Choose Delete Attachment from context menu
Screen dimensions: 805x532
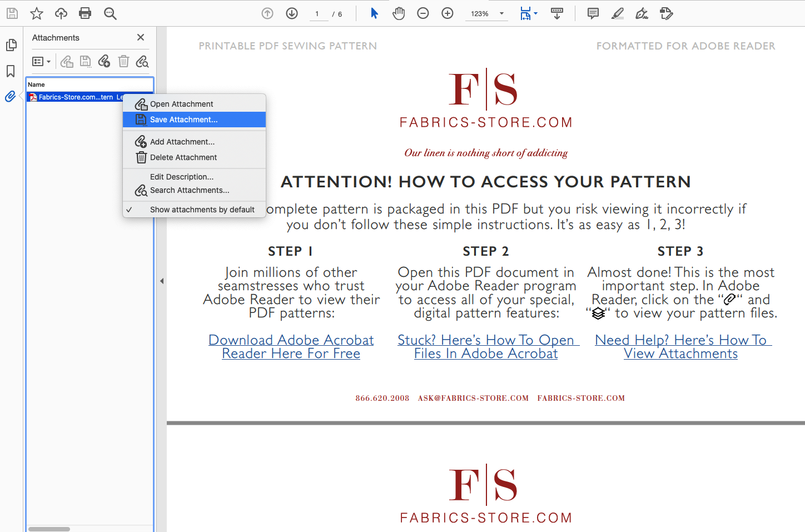[x=194, y=157]
